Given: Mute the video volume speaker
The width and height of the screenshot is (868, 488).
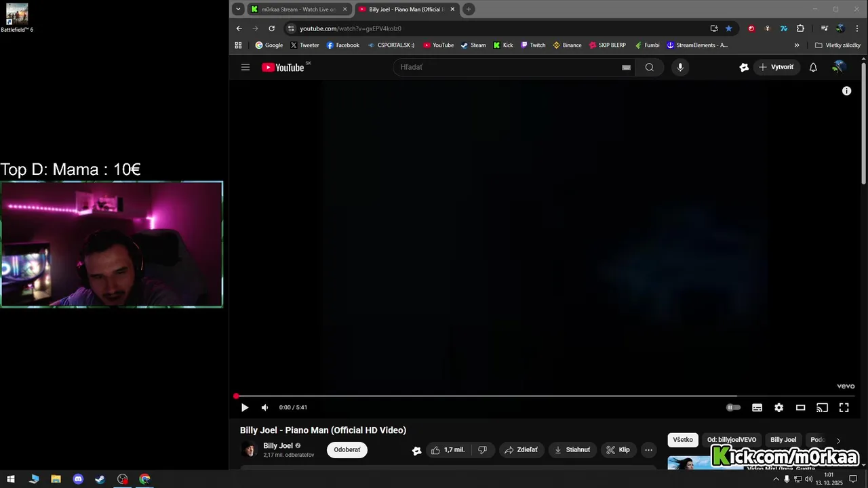Looking at the screenshot, I should click(265, 407).
